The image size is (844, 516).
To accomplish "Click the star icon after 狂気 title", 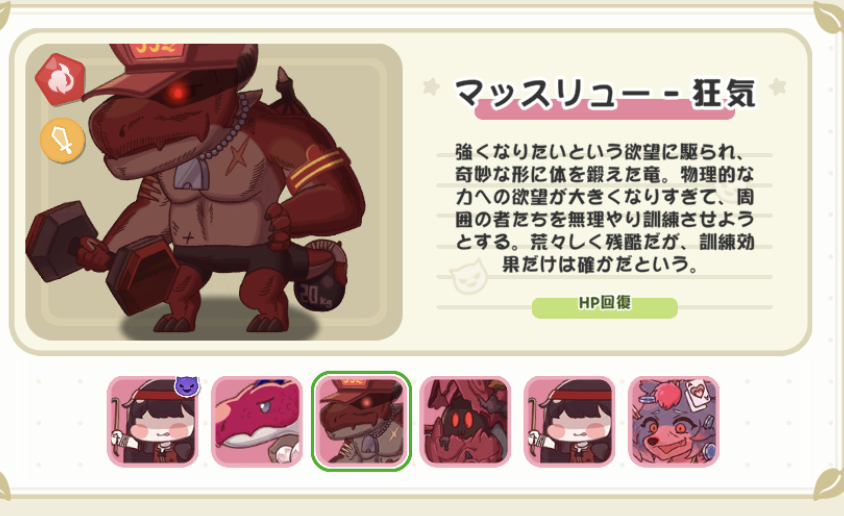I will click(x=778, y=86).
